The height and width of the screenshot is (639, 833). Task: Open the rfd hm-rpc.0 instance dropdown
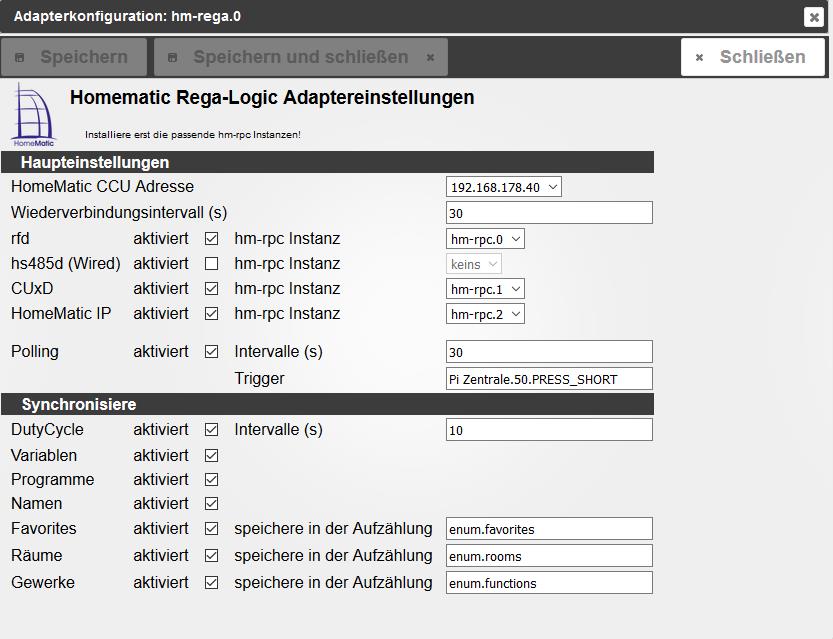[x=485, y=239]
